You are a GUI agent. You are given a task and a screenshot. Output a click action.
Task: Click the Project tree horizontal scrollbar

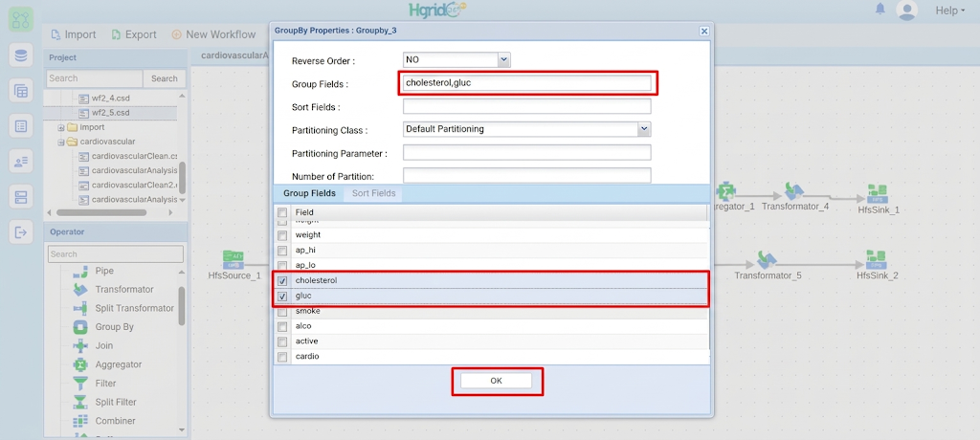(x=101, y=212)
